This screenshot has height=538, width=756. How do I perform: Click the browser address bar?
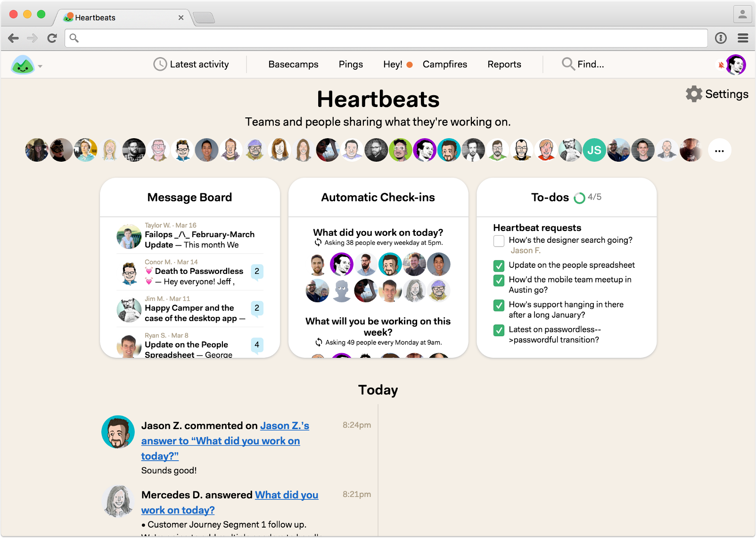386,38
